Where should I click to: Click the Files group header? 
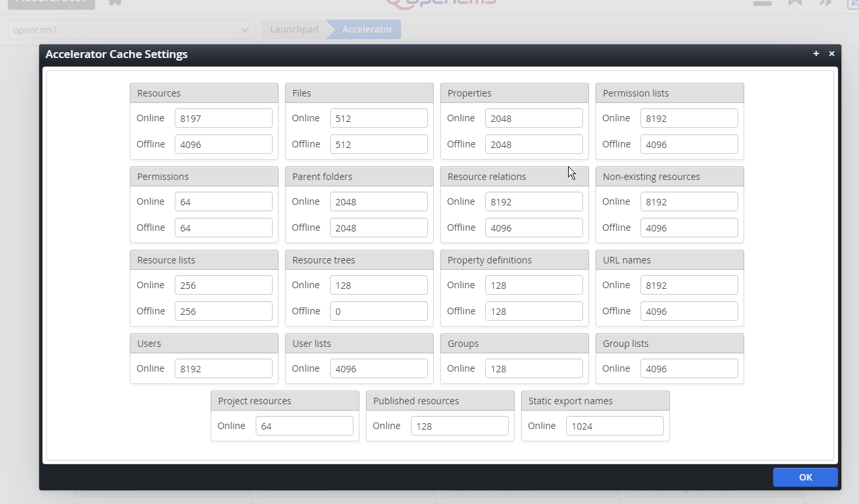pos(359,93)
